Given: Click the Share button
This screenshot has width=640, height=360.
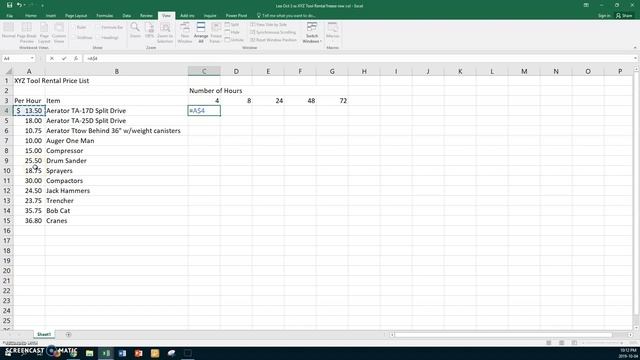Looking at the screenshot, I should 624,16.
